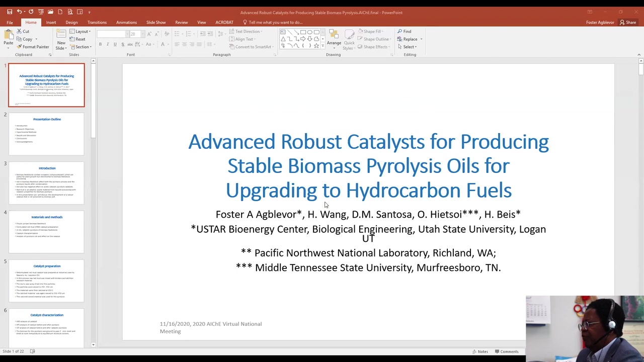Click the Cut scissors icon
644x362 pixels.
point(23,31)
